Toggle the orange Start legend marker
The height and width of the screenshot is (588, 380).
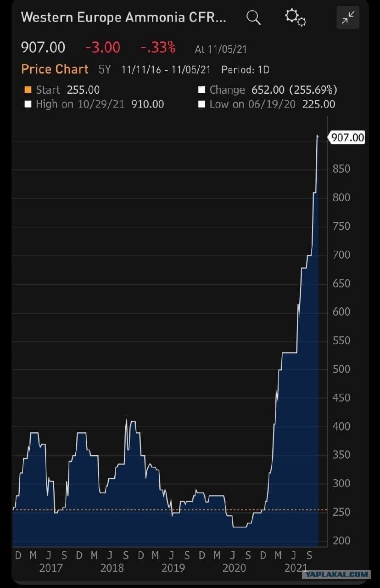28,90
